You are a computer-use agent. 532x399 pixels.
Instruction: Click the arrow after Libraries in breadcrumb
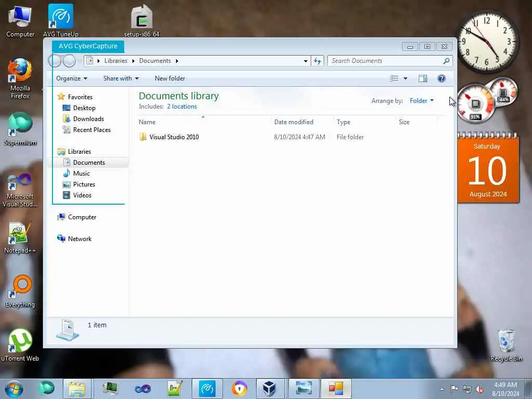(x=134, y=61)
